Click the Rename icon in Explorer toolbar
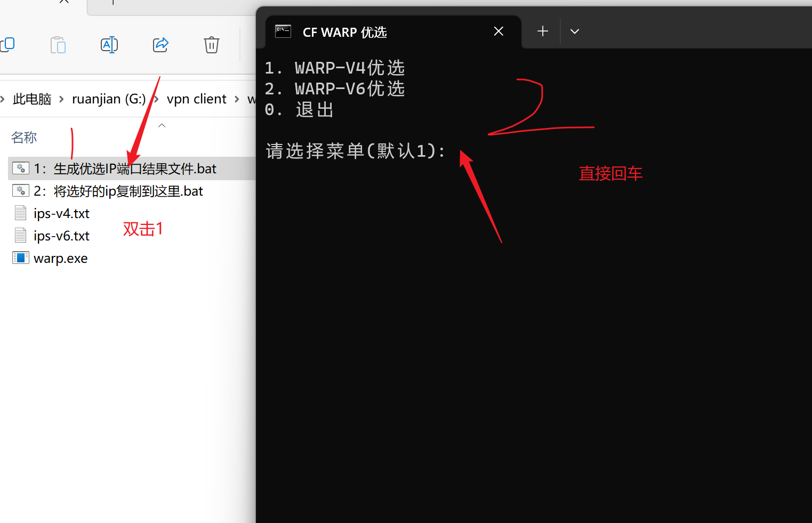The height and width of the screenshot is (523, 812). click(109, 45)
